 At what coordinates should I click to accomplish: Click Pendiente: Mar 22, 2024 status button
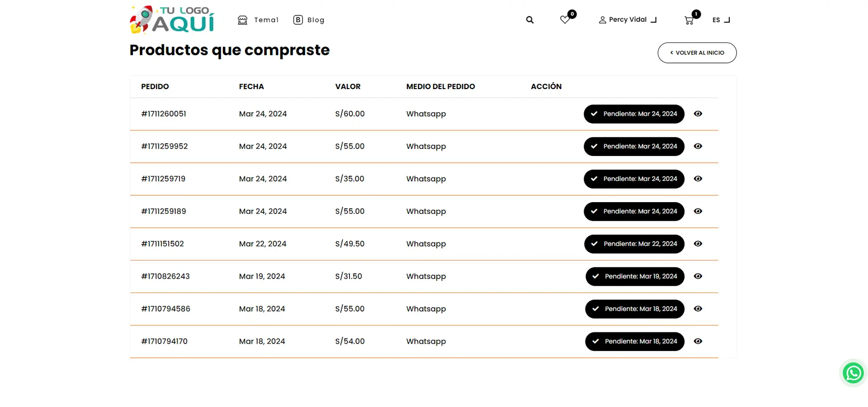click(x=634, y=244)
